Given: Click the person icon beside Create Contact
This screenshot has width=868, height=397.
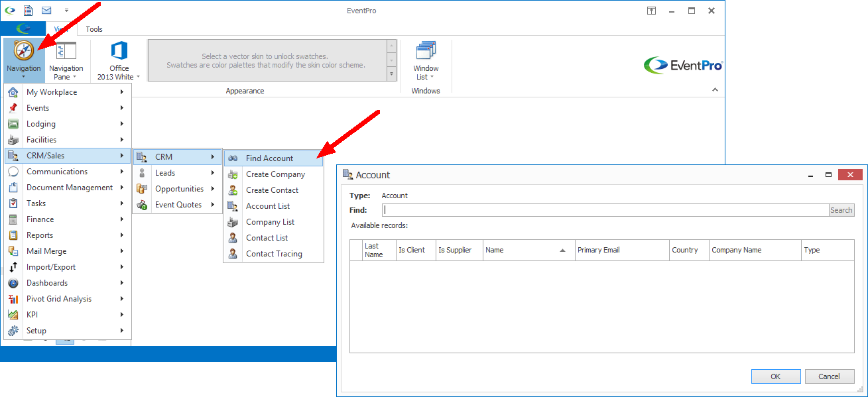Looking at the screenshot, I should pos(233,190).
